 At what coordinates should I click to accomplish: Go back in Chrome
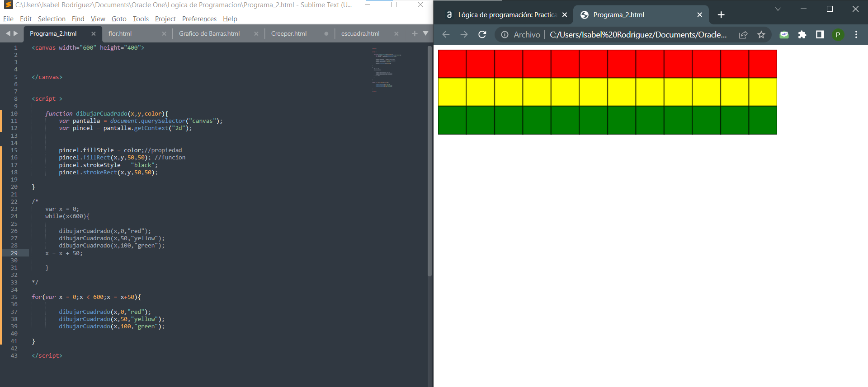446,34
